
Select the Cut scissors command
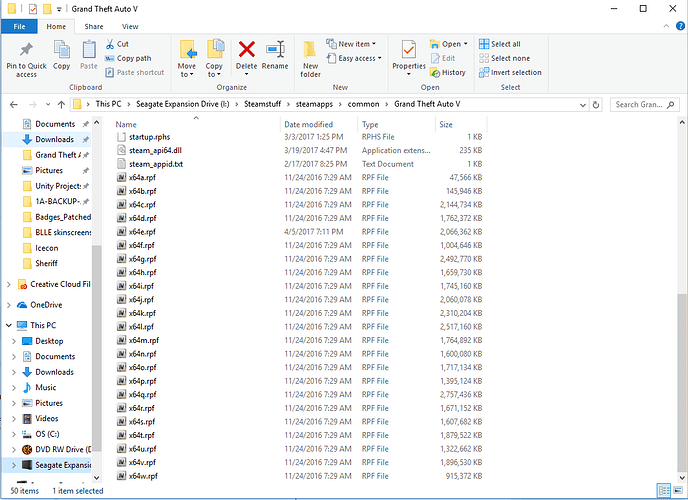point(117,44)
